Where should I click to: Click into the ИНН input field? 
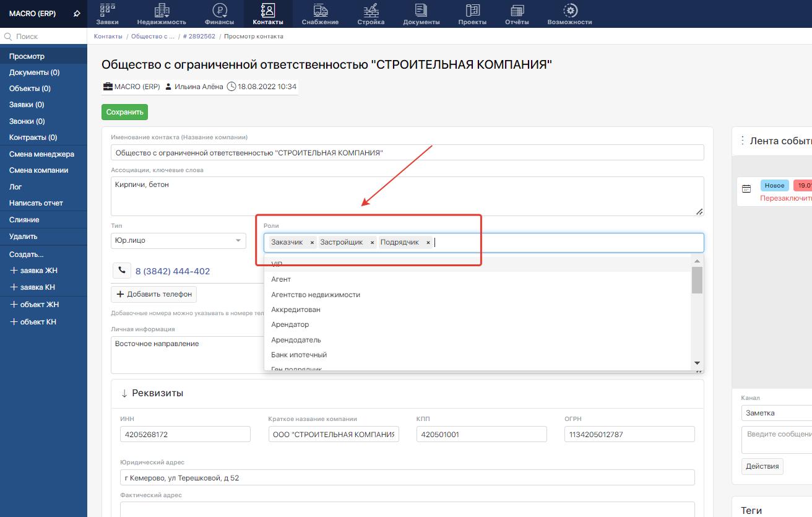click(185, 435)
